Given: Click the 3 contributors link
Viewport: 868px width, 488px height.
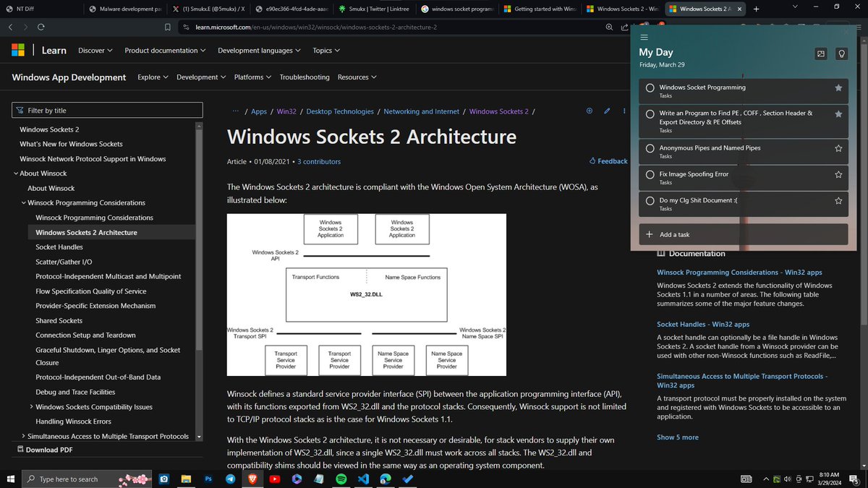Looking at the screenshot, I should coord(318,161).
